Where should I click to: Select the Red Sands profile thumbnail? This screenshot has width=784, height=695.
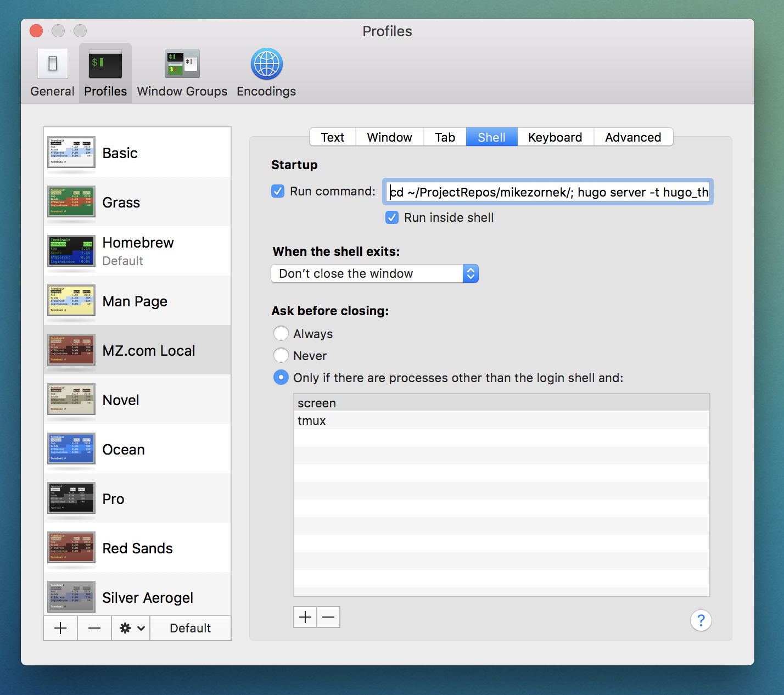tap(71, 547)
